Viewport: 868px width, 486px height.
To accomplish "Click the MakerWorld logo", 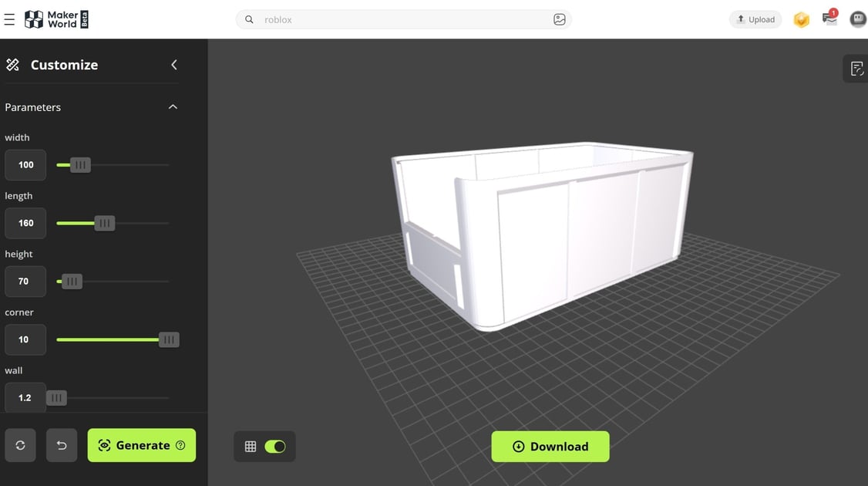I will 56,19.
